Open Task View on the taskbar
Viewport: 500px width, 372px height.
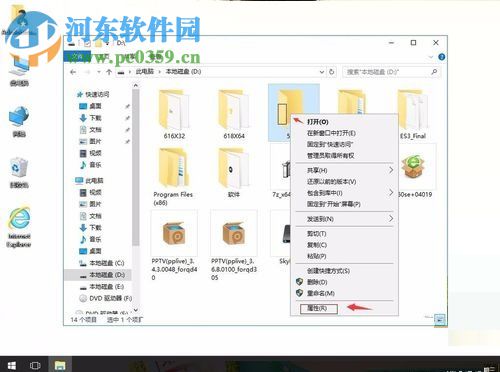[35, 365]
